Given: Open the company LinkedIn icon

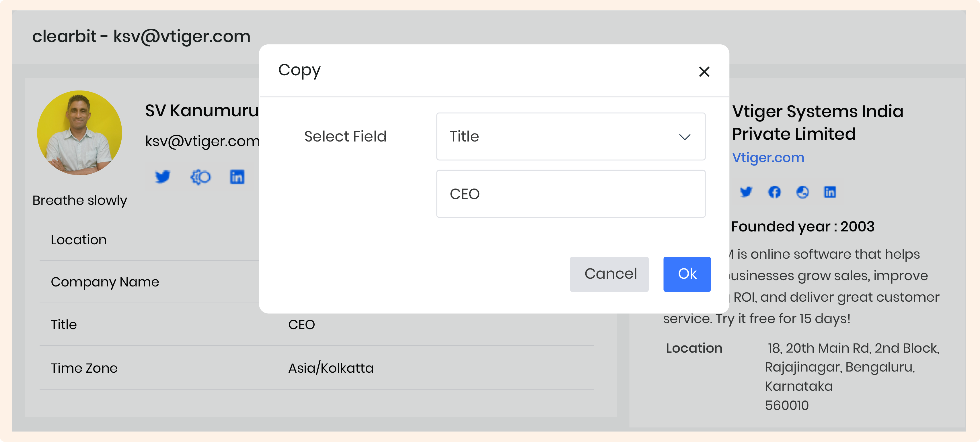Looking at the screenshot, I should tap(830, 192).
